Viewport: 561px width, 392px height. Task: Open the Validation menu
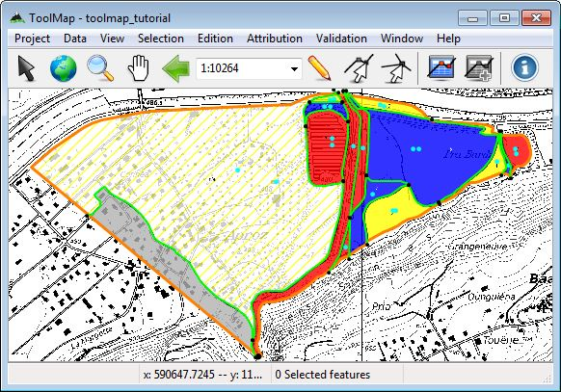[x=341, y=39]
